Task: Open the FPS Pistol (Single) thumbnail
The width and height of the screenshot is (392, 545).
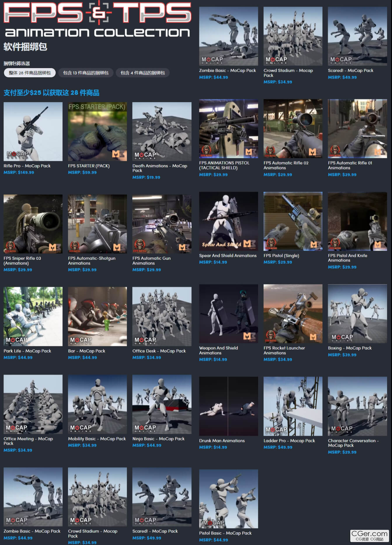Action: click(293, 221)
